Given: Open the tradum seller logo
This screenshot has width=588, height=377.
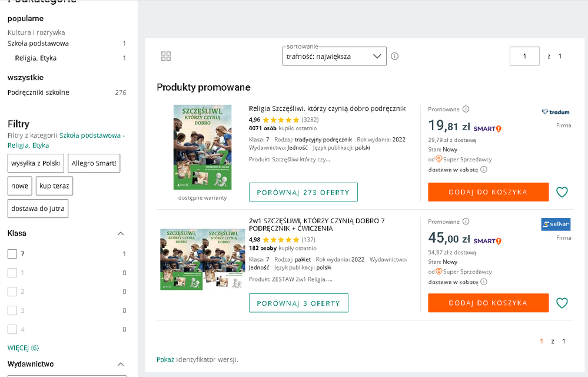Looking at the screenshot, I should pos(556,112).
